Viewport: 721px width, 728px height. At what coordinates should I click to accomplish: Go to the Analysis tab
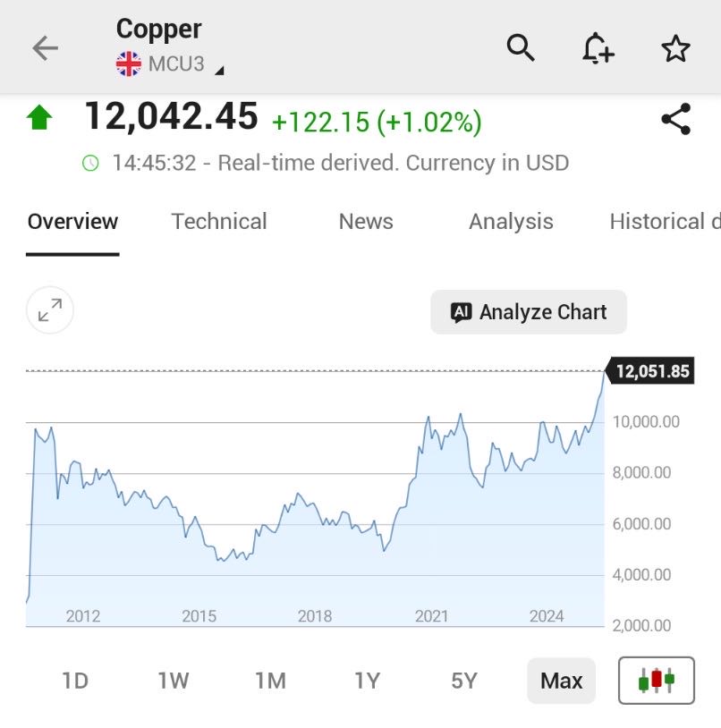coord(511,222)
